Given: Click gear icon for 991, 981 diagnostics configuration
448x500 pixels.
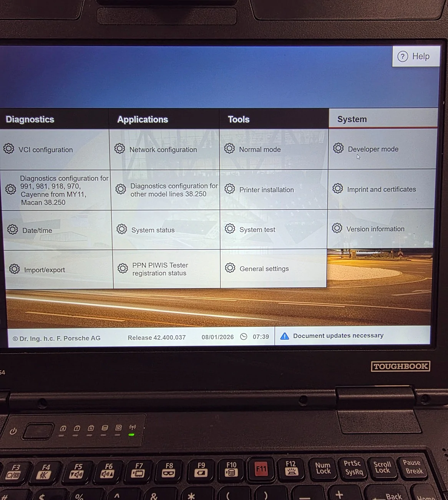Looking at the screenshot, I should (11, 189).
